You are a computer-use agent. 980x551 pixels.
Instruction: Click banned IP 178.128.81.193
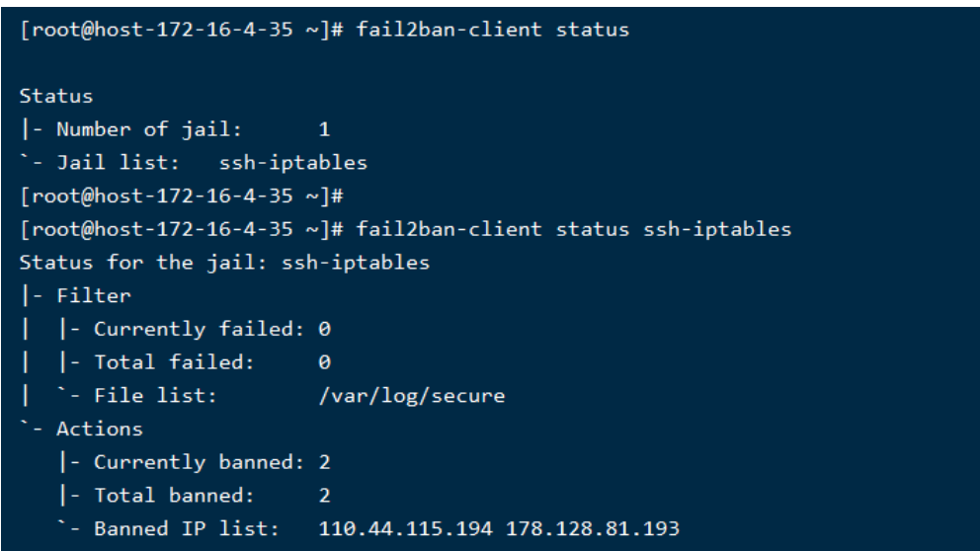(594, 529)
